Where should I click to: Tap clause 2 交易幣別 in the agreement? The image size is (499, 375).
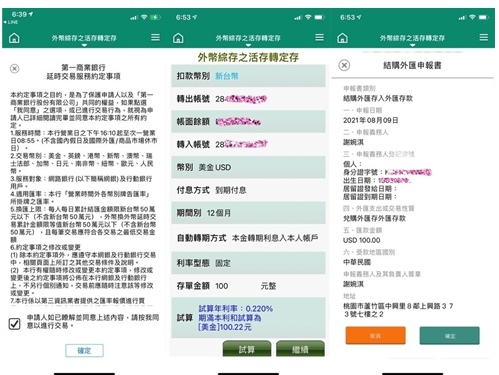click(x=82, y=163)
